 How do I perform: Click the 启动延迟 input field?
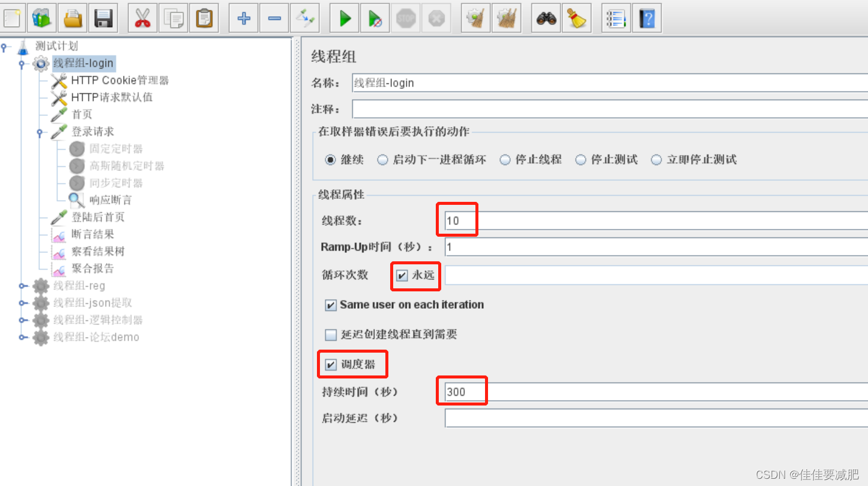[656, 418]
